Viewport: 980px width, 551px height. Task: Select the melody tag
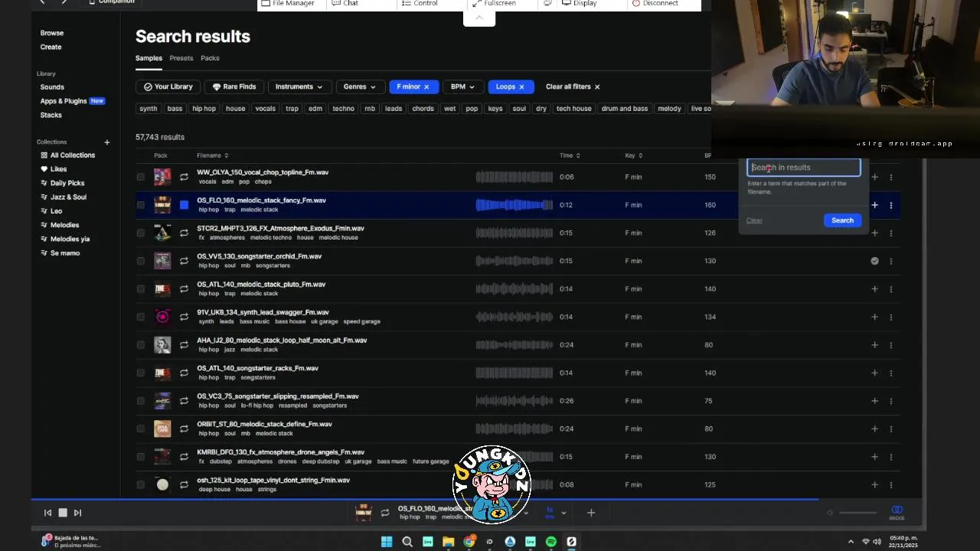click(x=669, y=109)
